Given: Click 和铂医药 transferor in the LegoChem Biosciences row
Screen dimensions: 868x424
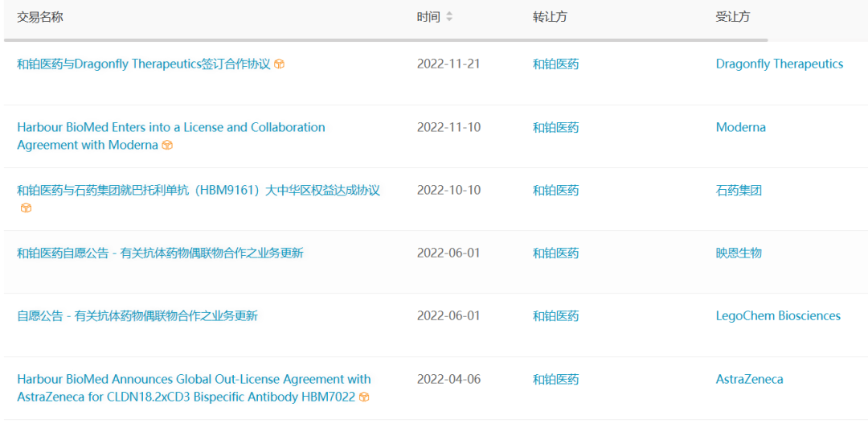Looking at the screenshot, I should point(556,316).
